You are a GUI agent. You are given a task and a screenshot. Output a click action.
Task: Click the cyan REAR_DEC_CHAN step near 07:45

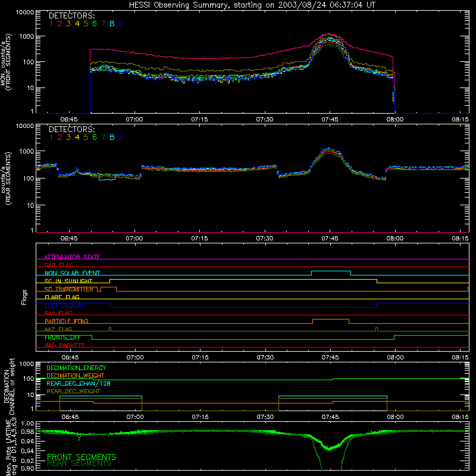[x=333, y=396]
